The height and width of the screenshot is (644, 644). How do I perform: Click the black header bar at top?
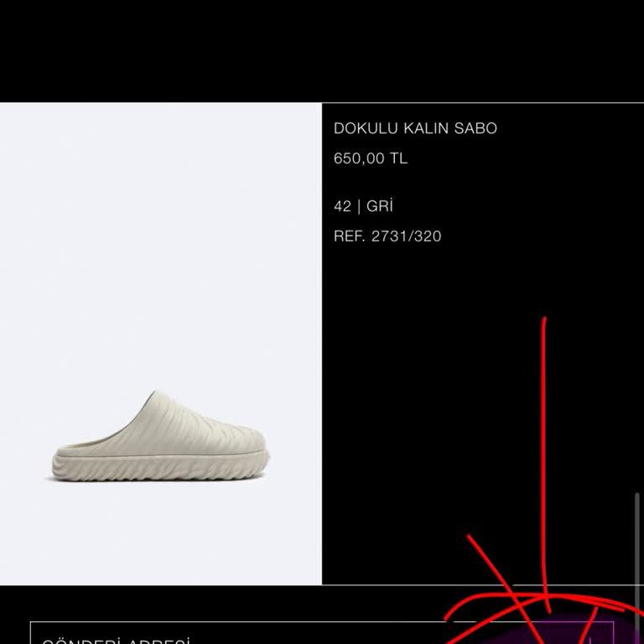322,51
